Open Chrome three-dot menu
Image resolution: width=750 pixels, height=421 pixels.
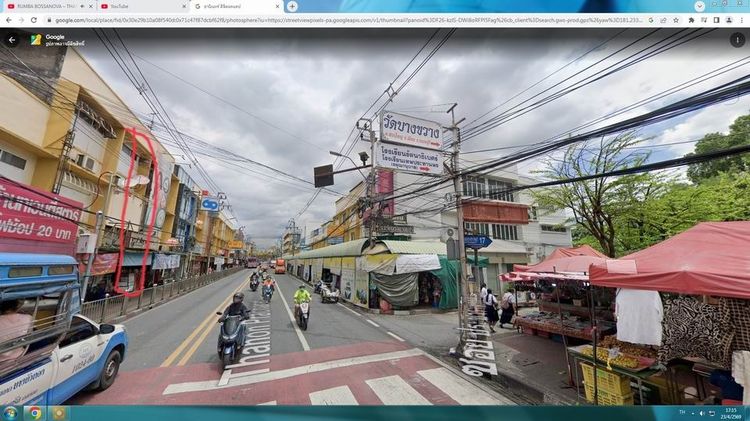pos(742,20)
